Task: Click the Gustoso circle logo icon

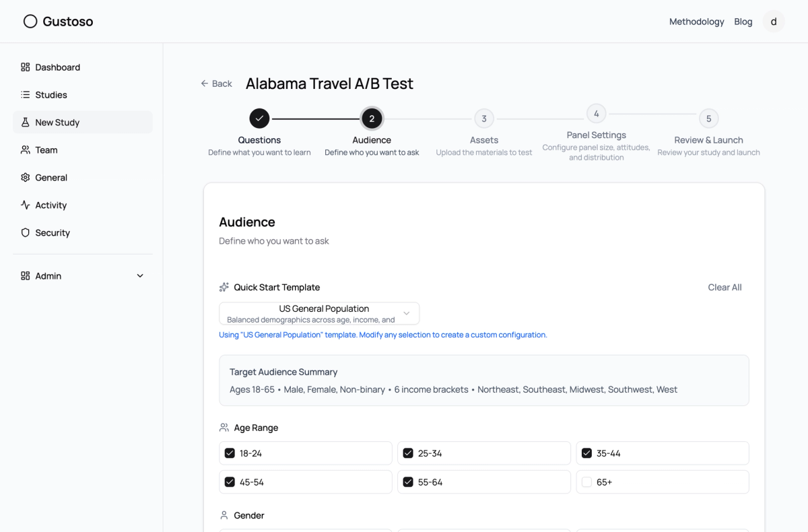Action: [30, 22]
